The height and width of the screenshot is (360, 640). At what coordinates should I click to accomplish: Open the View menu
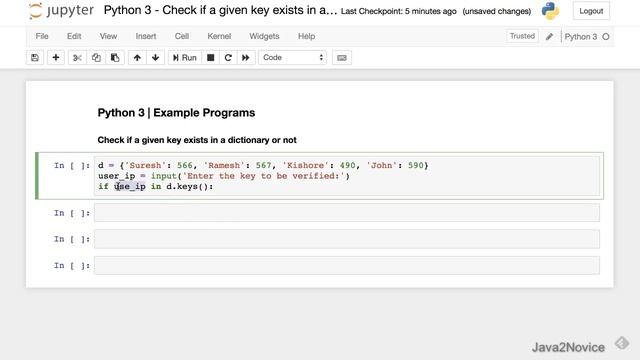108,36
